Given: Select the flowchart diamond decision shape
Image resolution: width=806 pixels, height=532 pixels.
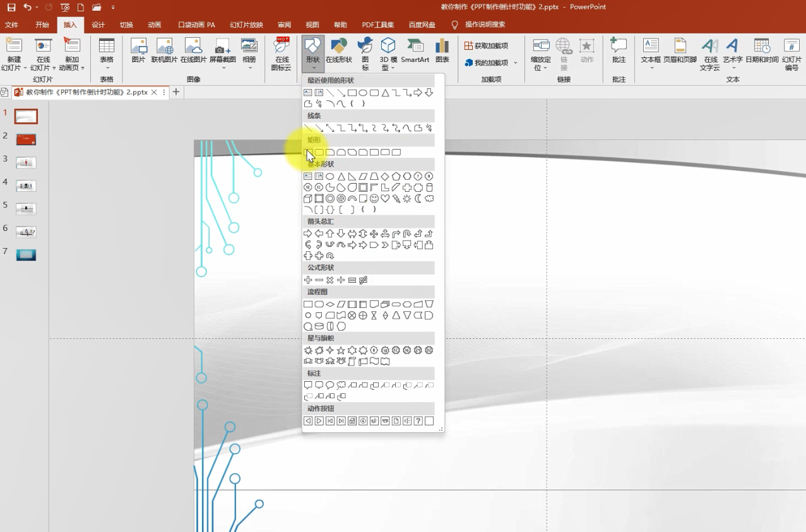Looking at the screenshot, I should (x=330, y=304).
